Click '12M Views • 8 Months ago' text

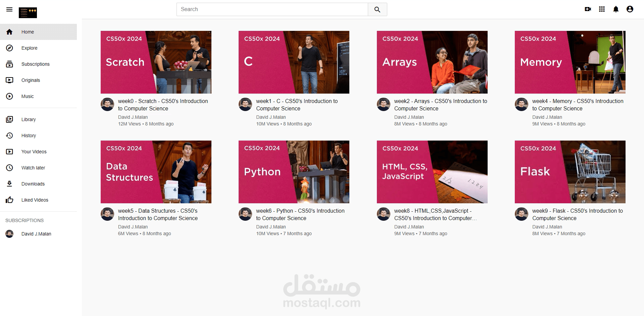[x=146, y=124]
